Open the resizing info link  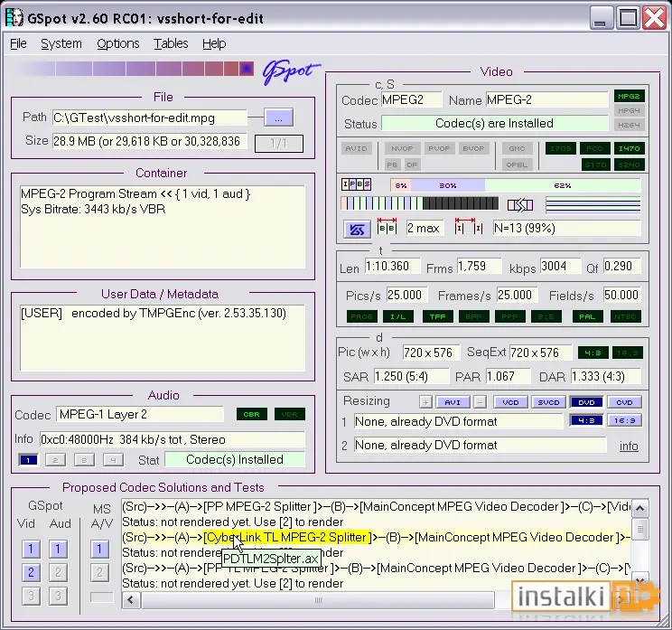(x=629, y=446)
